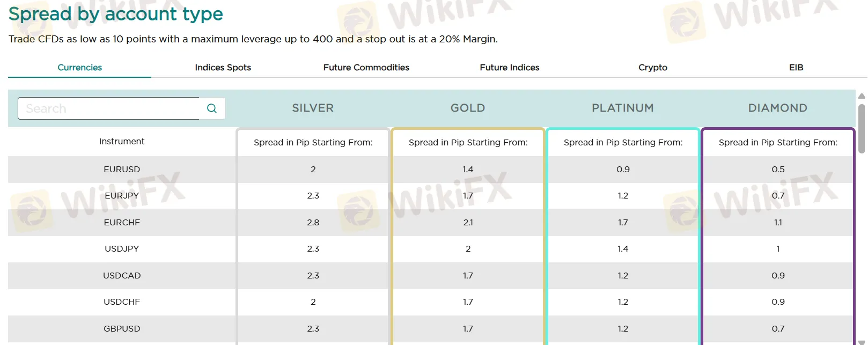
Task: Click the SILVER account column header
Action: click(x=313, y=108)
